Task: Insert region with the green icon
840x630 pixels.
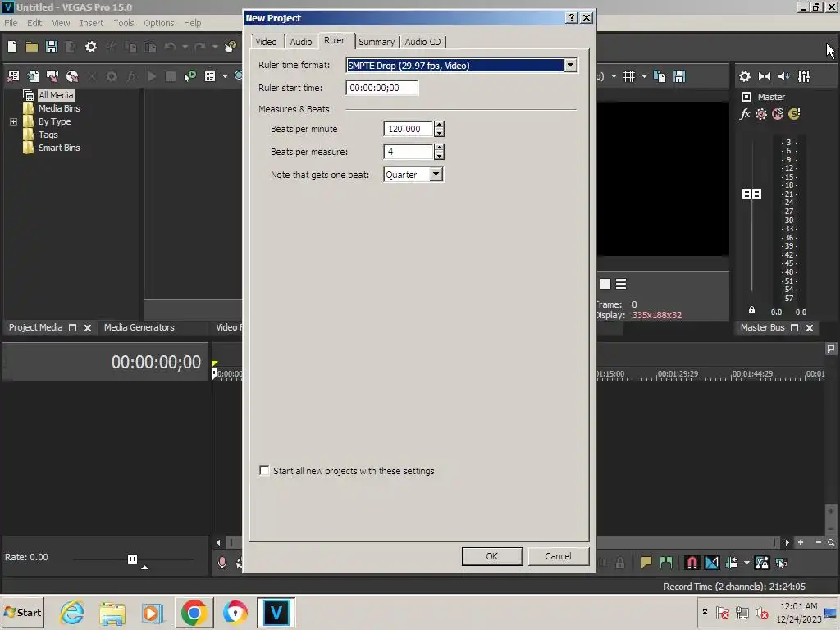Action: pyautogui.click(x=666, y=563)
